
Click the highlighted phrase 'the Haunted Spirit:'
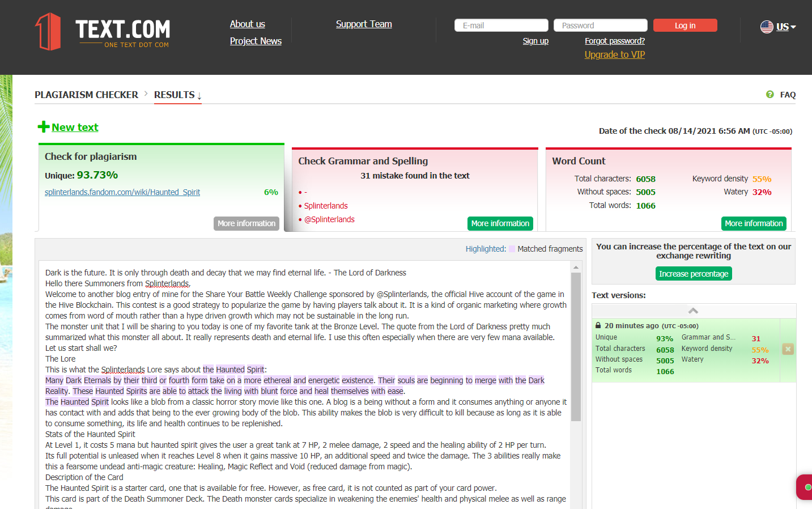point(235,370)
